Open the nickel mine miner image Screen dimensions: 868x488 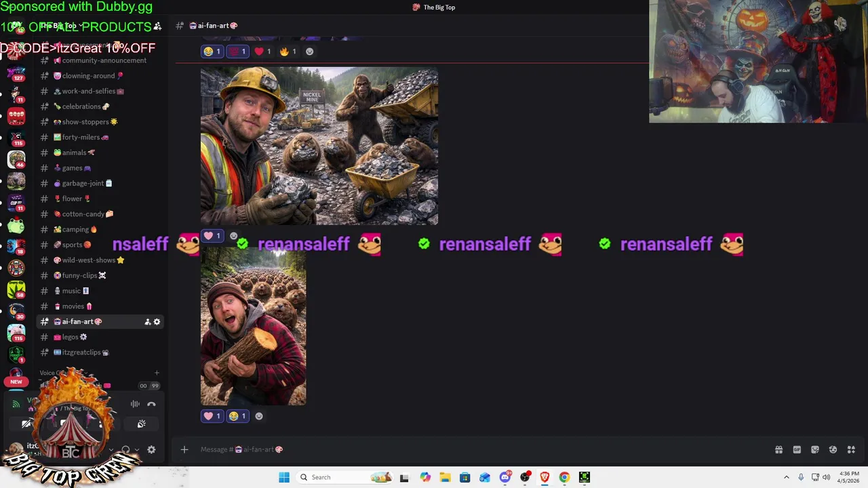click(x=319, y=146)
